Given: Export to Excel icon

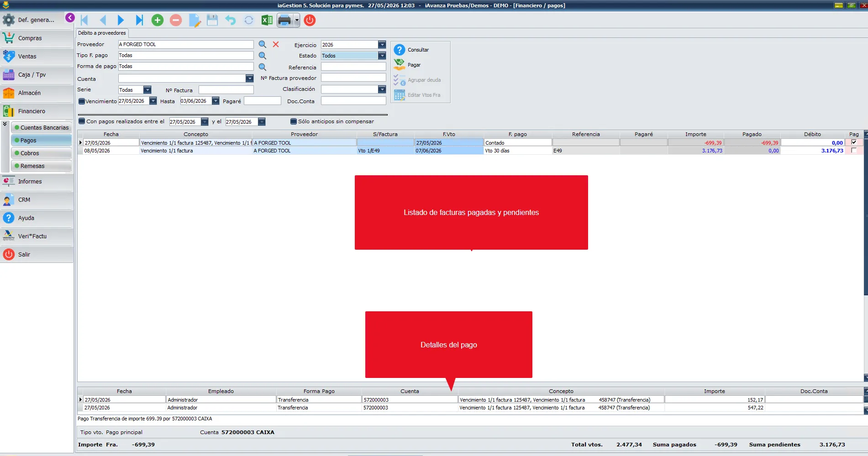Looking at the screenshot, I should pos(267,20).
